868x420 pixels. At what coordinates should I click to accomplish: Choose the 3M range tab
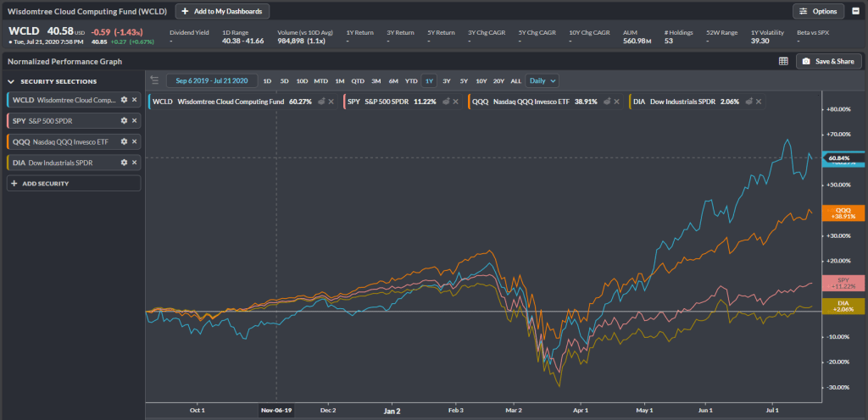click(376, 80)
